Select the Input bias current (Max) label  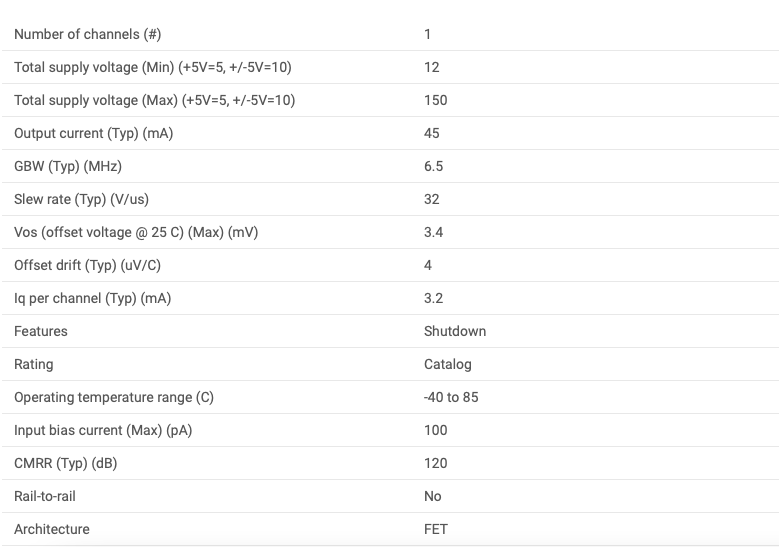click(x=103, y=430)
